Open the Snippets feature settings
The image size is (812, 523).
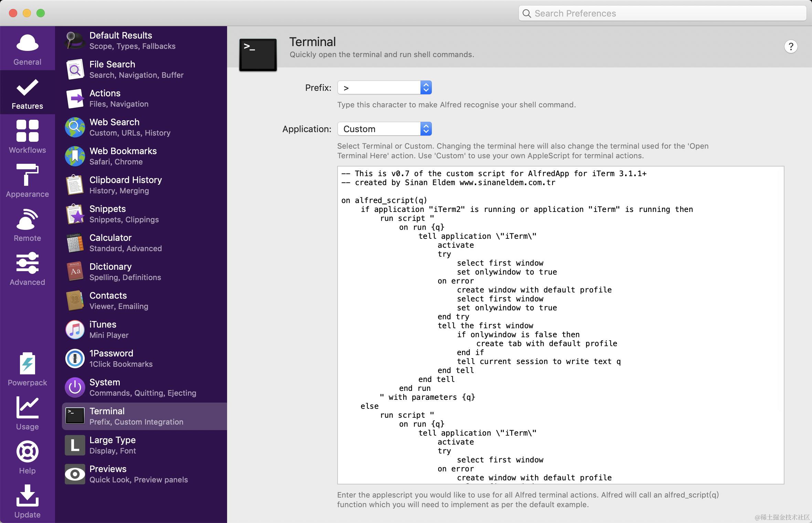pos(108,214)
